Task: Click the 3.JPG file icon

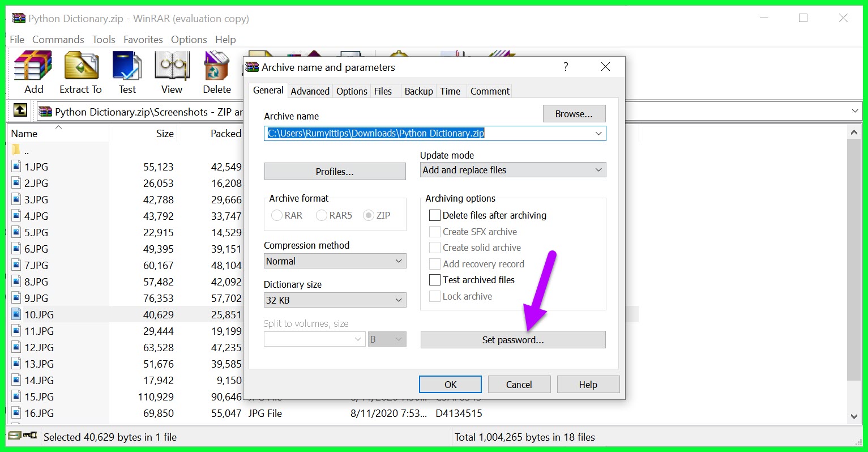Action: tap(16, 199)
